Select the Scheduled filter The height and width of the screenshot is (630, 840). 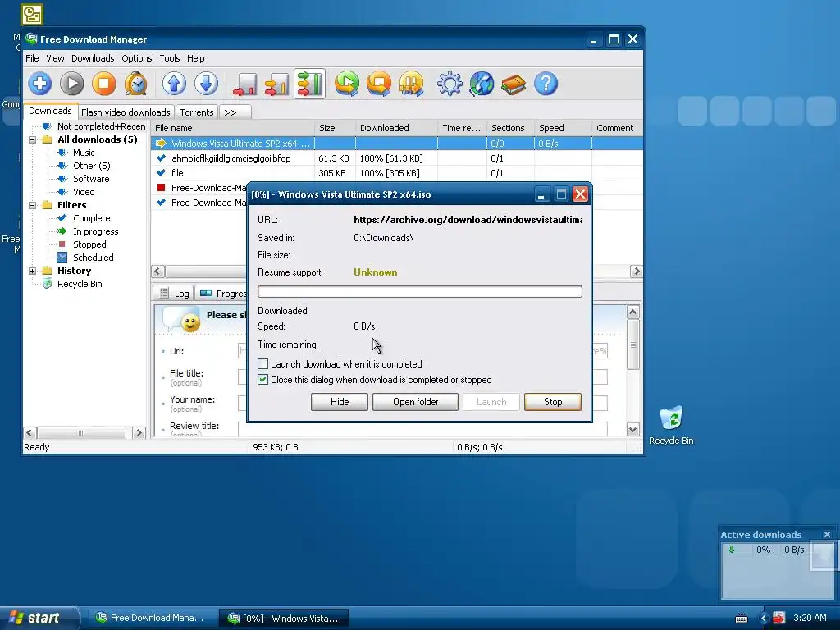[94, 258]
